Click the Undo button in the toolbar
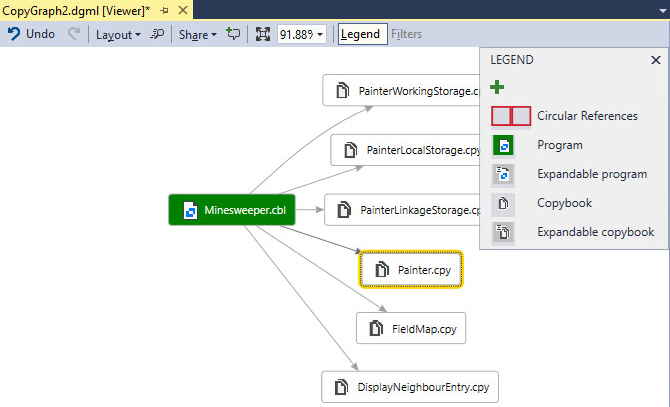670x407 pixels. pyautogui.click(x=31, y=34)
